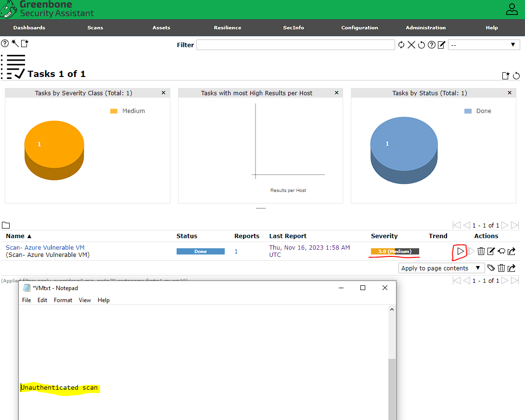525x420 pixels.
Task: Open Notepad View menu
Action: tap(85, 300)
